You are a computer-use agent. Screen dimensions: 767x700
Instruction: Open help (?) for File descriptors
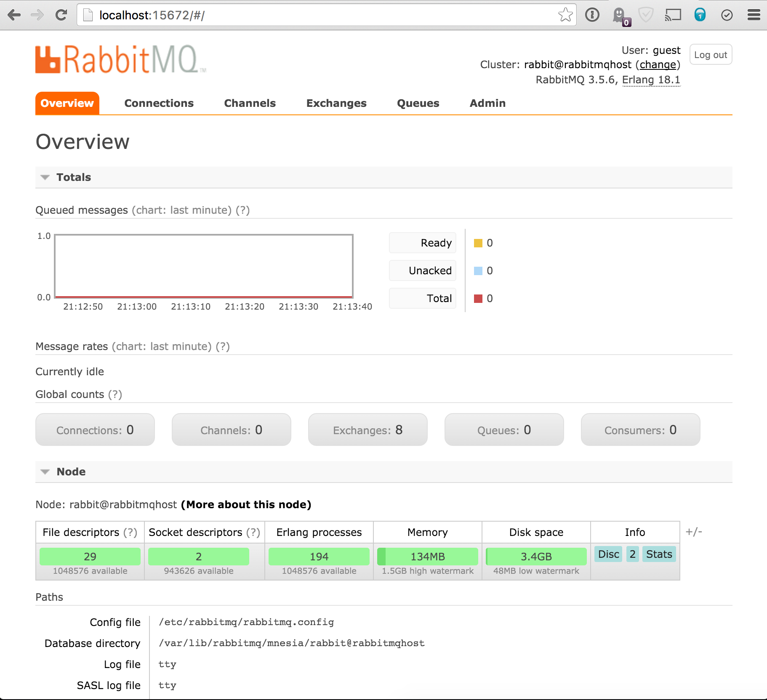click(x=130, y=532)
